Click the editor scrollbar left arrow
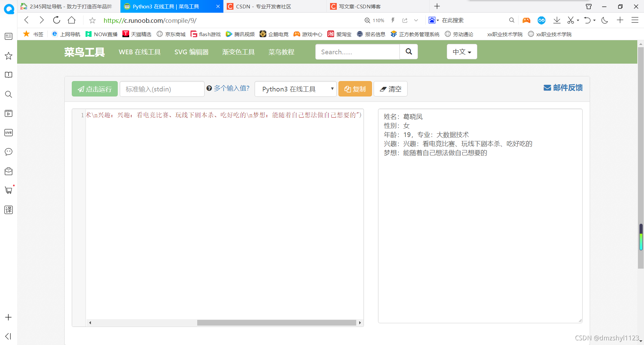The width and height of the screenshot is (644, 345). (x=90, y=323)
